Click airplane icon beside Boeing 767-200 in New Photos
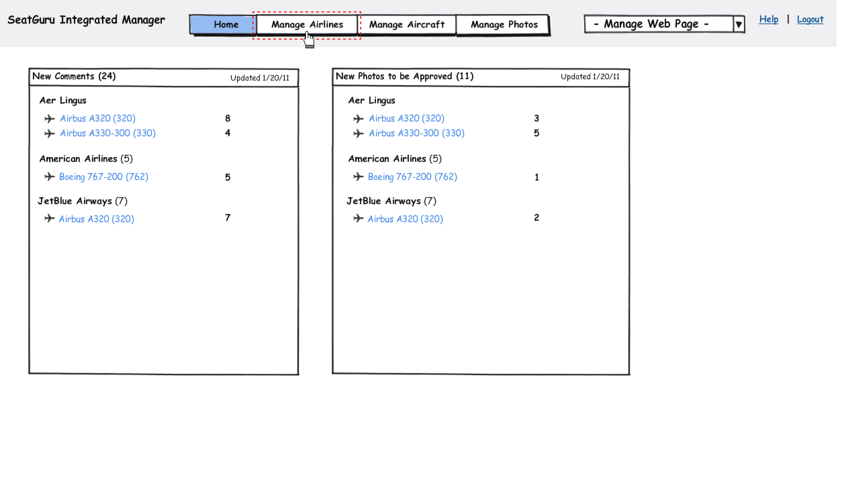The width and height of the screenshot is (842, 504). [358, 177]
